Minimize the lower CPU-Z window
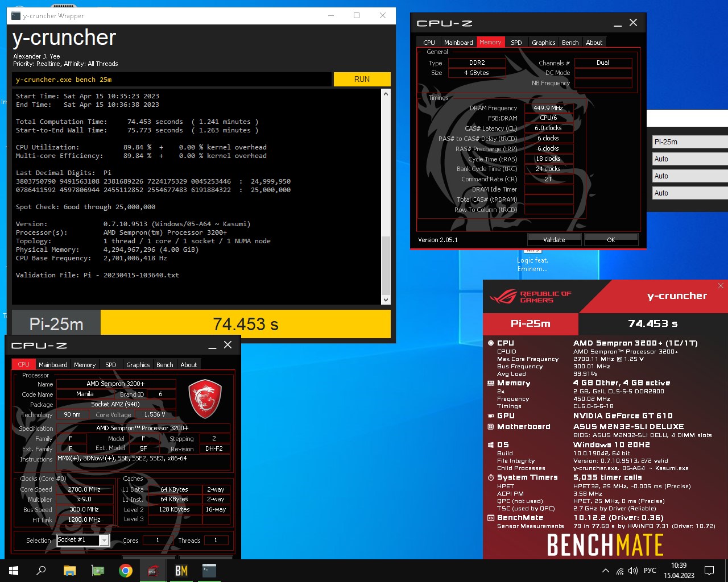 tap(212, 346)
